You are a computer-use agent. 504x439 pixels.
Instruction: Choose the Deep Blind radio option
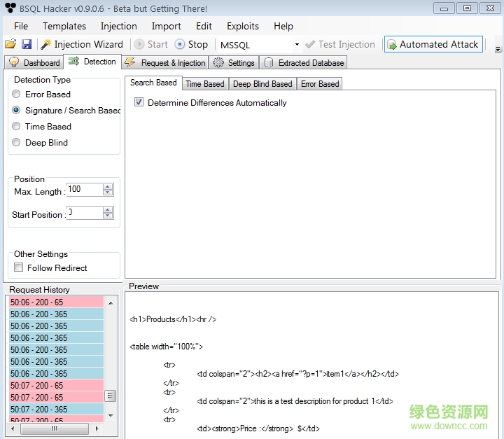pyautogui.click(x=16, y=143)
